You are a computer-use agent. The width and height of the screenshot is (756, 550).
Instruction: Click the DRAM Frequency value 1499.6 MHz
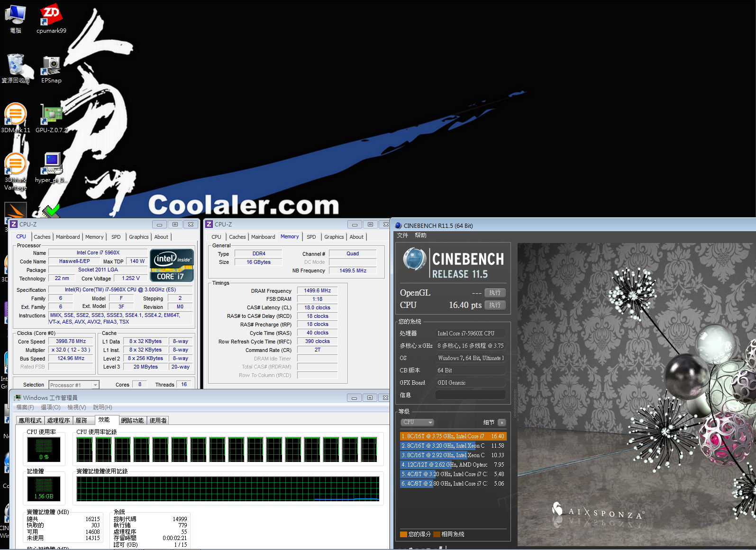tap(317, 291)
